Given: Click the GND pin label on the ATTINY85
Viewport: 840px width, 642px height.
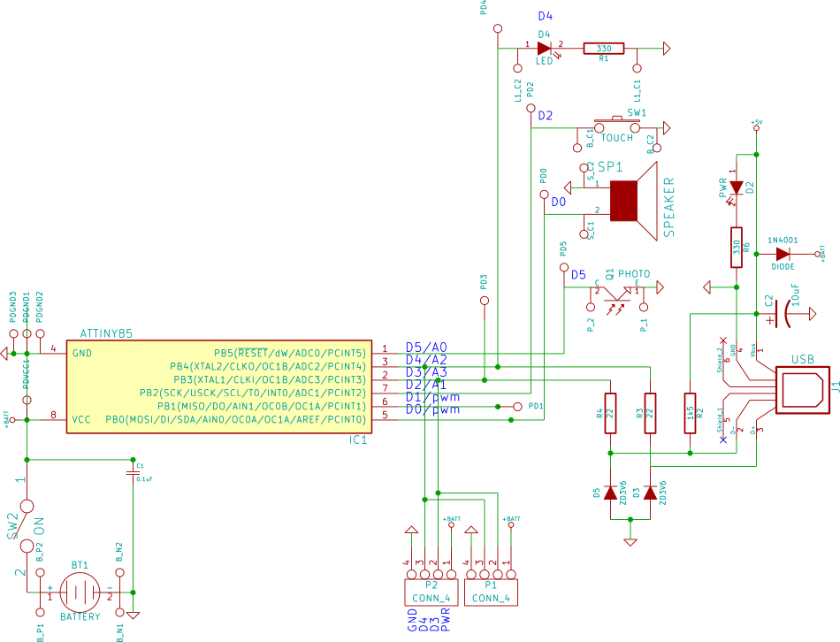Looking at the screenshot, I should (x=82, y=353).
